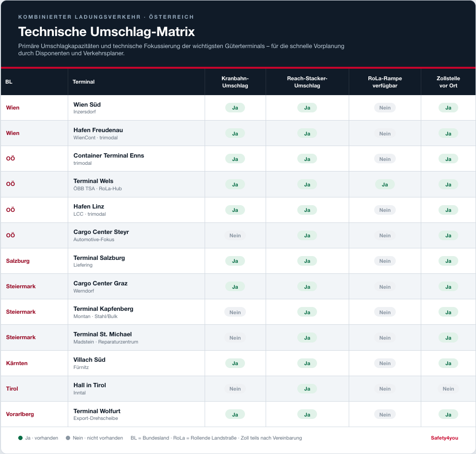Click the Zollstelle vor Ort header

pyautogui.click(x=448, y=82)
